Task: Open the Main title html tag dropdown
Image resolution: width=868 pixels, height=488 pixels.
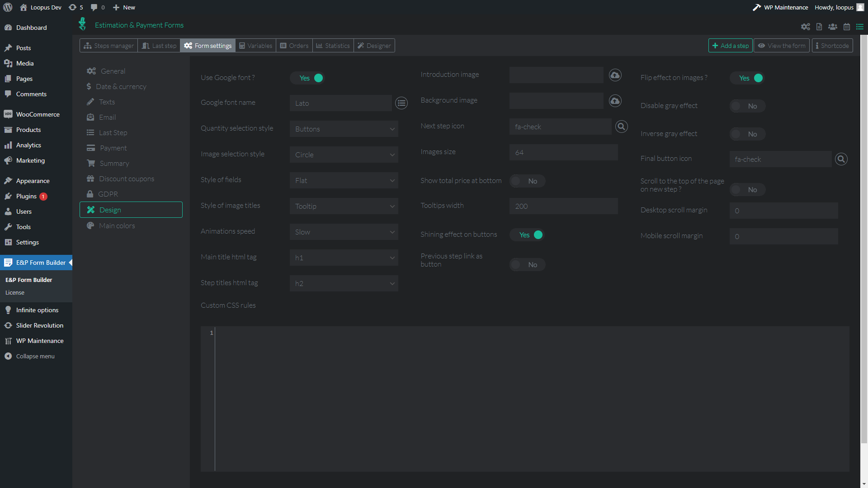Action: tap(344, 258)
